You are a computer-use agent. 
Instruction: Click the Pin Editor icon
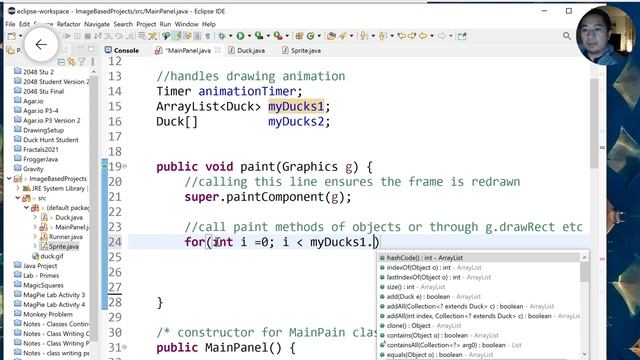pyautogui.click(x=462, y=36)
